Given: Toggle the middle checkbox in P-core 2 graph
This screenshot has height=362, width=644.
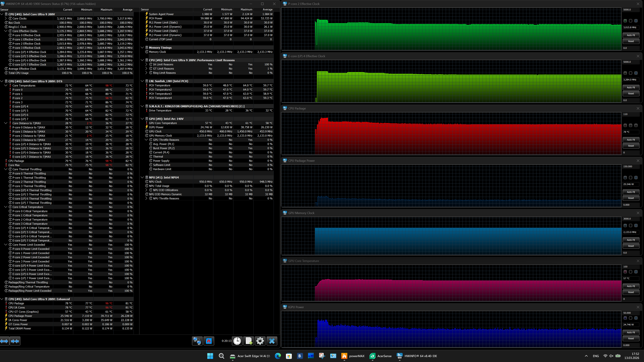Looking at the screenshot, I should [x=630, y=21].
